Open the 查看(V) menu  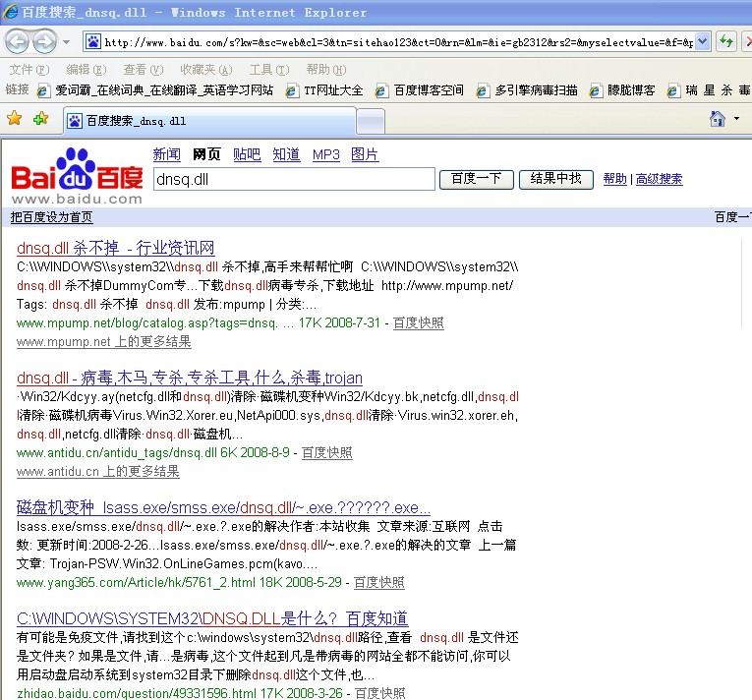pyautogui.click(x=144, y=70)
